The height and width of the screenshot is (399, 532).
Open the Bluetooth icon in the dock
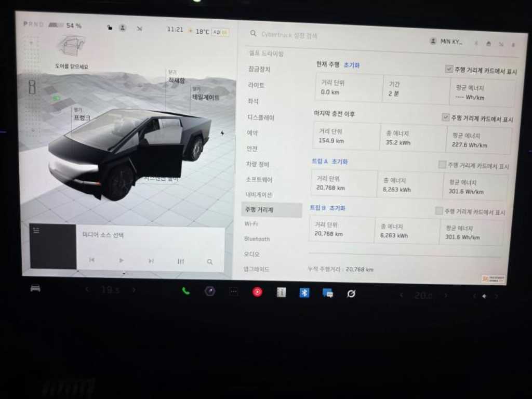(304, 292)
